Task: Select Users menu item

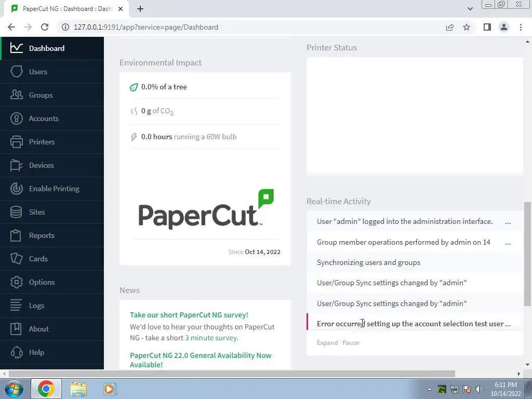Action: click(x=52, y=72)
